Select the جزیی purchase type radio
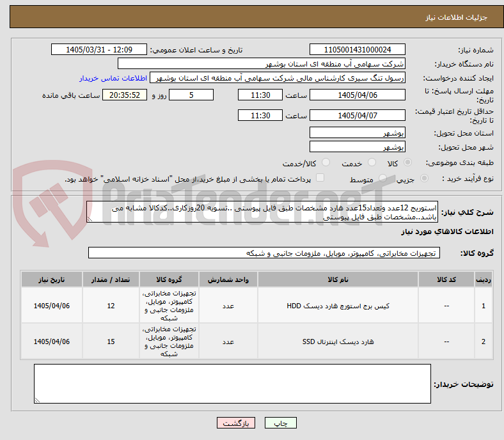 tap(424, 178)
